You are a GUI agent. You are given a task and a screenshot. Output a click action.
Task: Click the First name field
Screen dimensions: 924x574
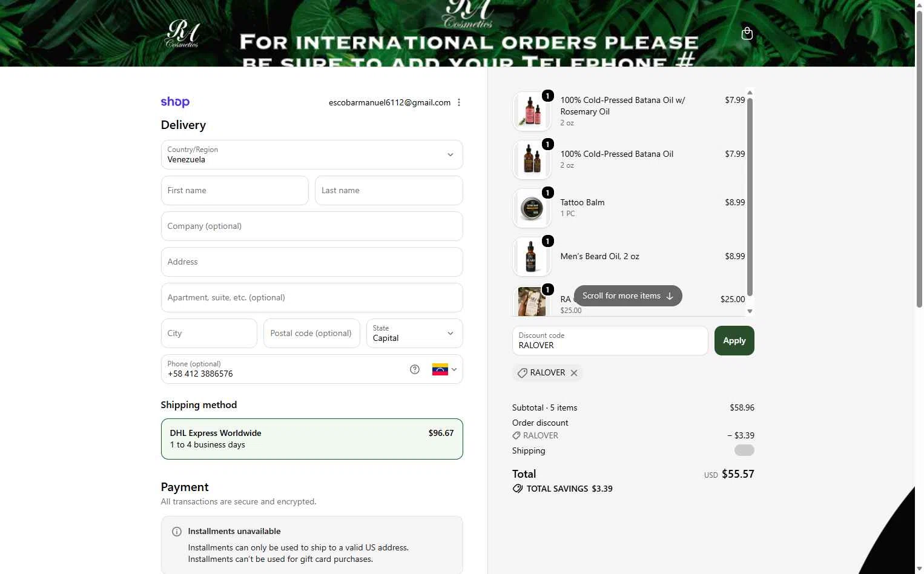pos(235,191)
